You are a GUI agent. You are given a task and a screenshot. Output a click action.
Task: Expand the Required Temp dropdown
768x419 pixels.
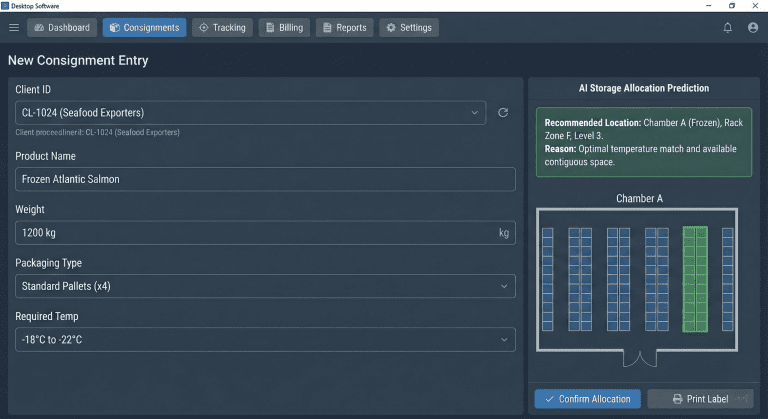[265, 340]
